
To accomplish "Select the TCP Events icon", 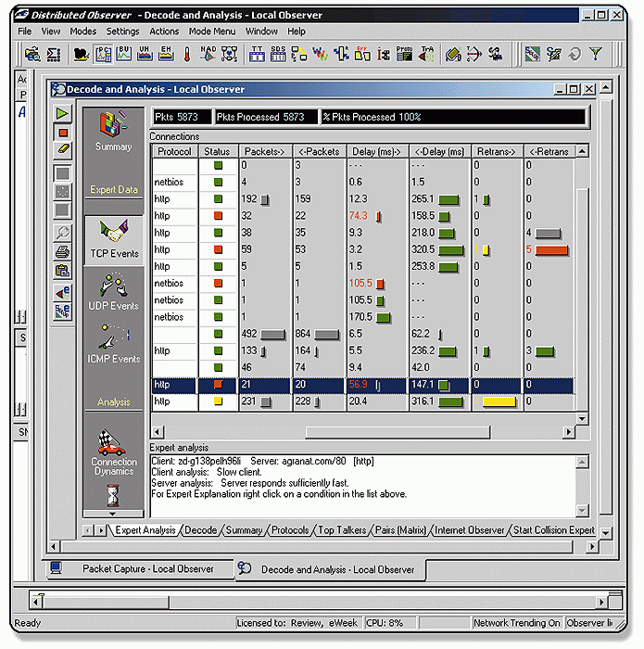I will [114, 238].
